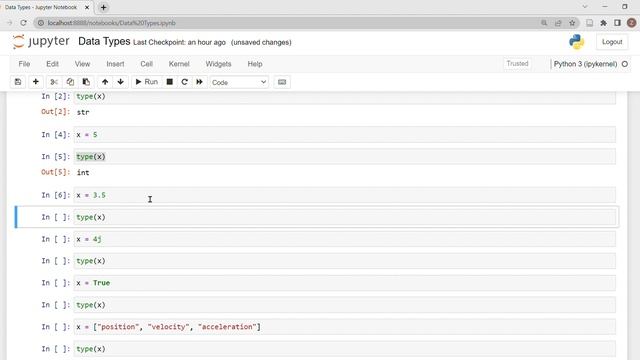The width and height of the screenshot is (640, 360).
Task: Click the x = True code cell
Action: (x=344, y=283)
